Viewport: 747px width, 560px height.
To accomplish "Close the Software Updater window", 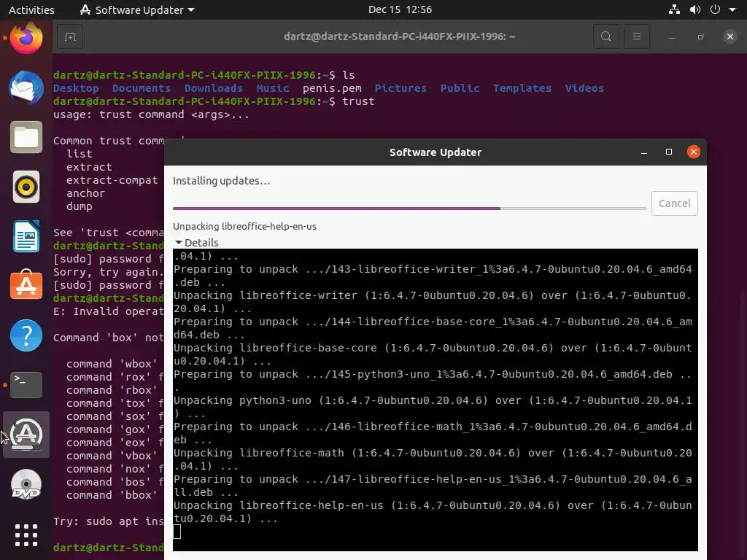I will [x=694, y=152].
